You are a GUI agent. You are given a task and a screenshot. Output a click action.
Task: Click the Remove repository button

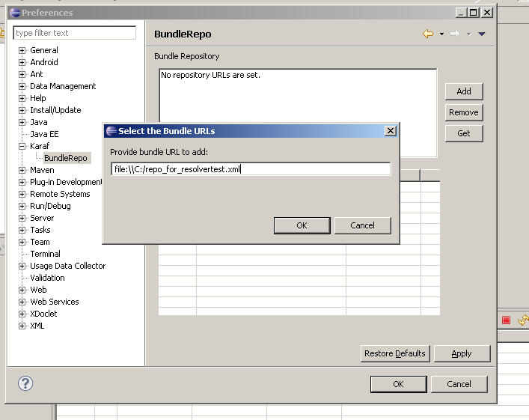pos(464,112)
